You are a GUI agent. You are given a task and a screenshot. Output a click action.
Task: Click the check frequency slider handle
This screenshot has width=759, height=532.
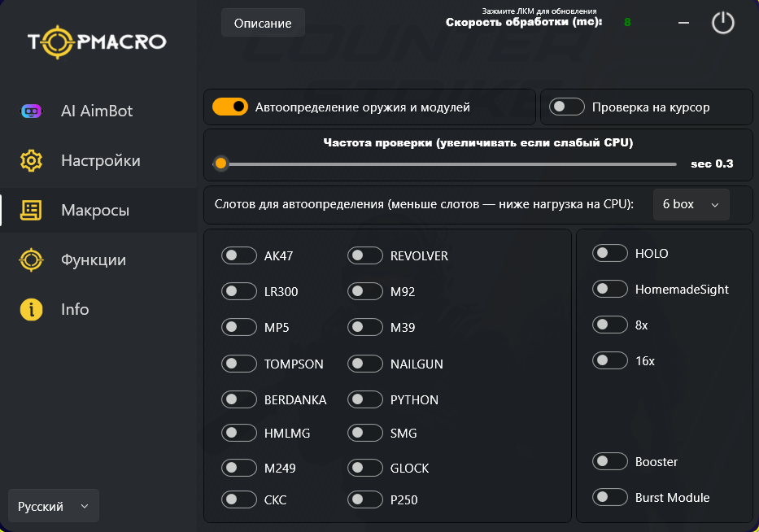(x=220, y=164)
